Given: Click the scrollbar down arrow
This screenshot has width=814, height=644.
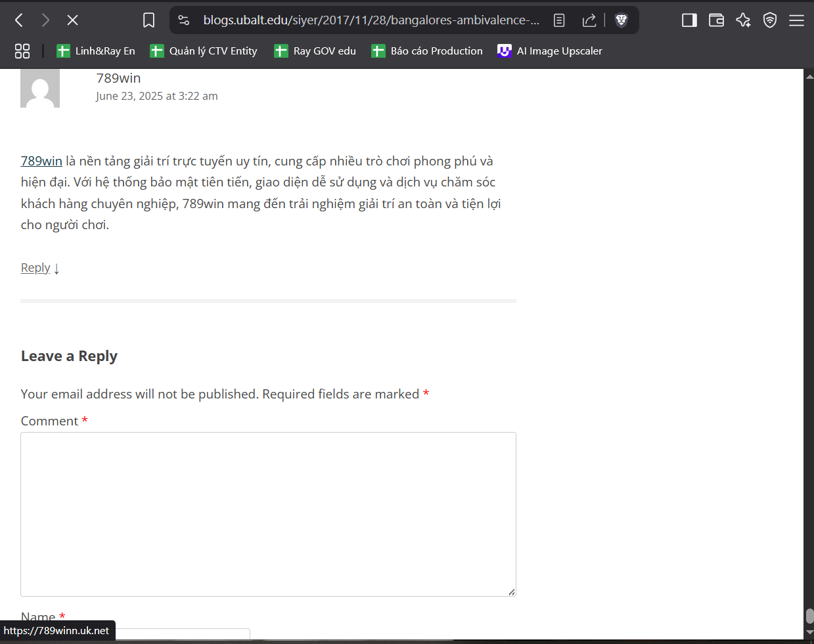Looking at the screenshot, I should coord(809,632).
